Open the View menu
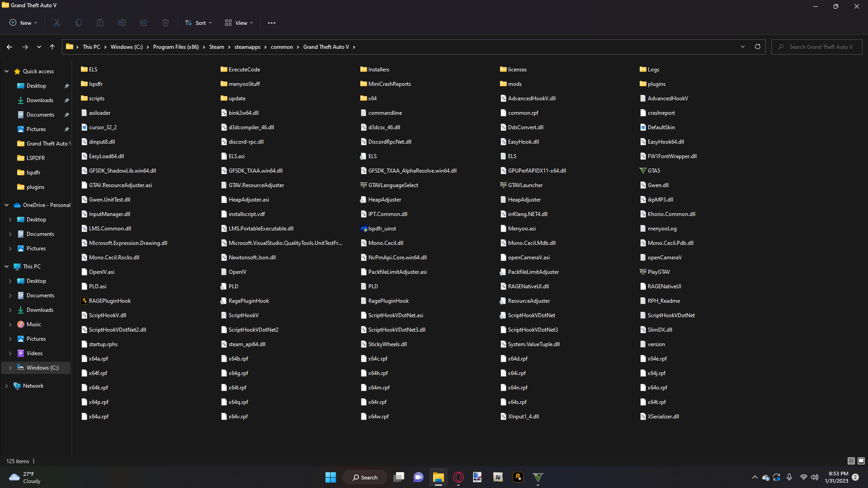 click(x=239, y=23)
